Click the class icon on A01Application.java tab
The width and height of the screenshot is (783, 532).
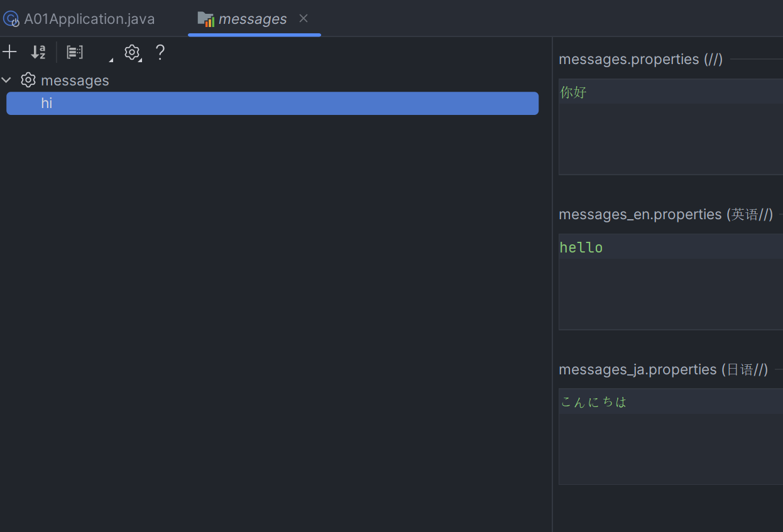point(11,19)
